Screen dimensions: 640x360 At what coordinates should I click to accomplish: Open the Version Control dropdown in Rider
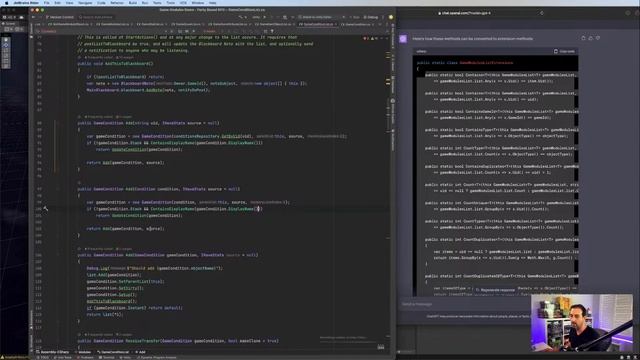(60, 17)
